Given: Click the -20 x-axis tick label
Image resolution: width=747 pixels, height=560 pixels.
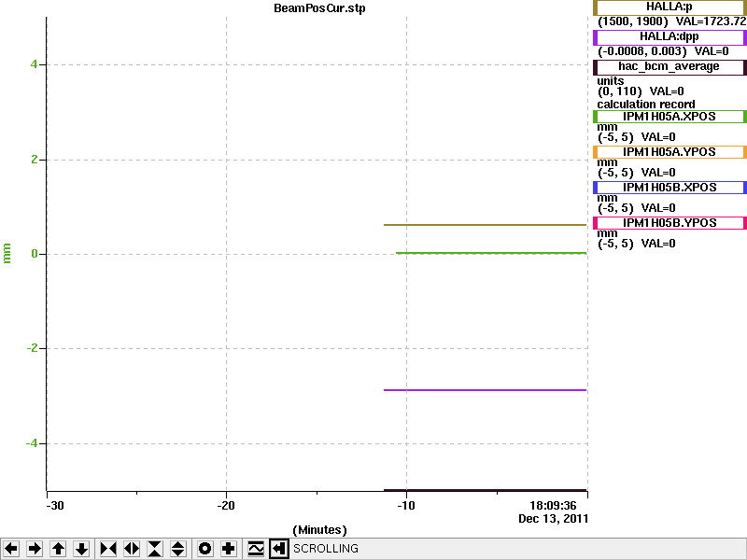Looking at the screenshot, I should [226, 506].
